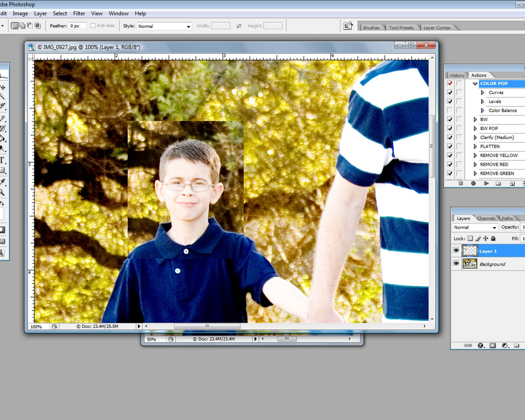Open the Filter menu
This screenshot has height=420, width=525.
point(79,13)
